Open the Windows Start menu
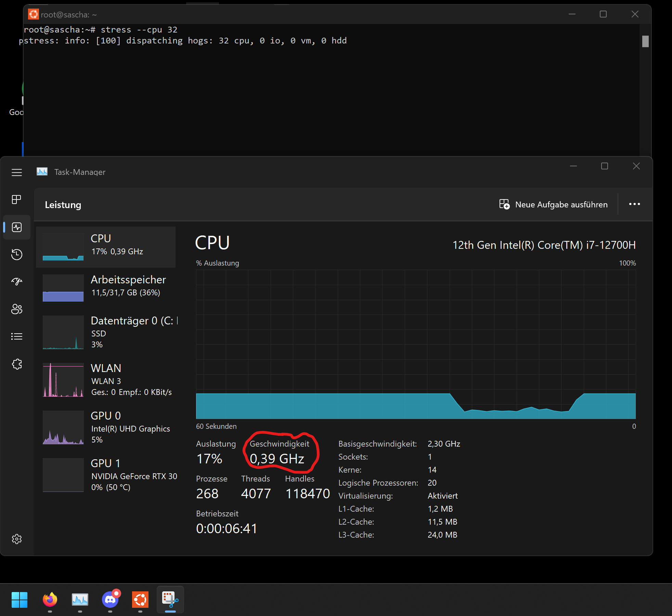This screenshot has height=616, width=672. click(x=20, y=600)
